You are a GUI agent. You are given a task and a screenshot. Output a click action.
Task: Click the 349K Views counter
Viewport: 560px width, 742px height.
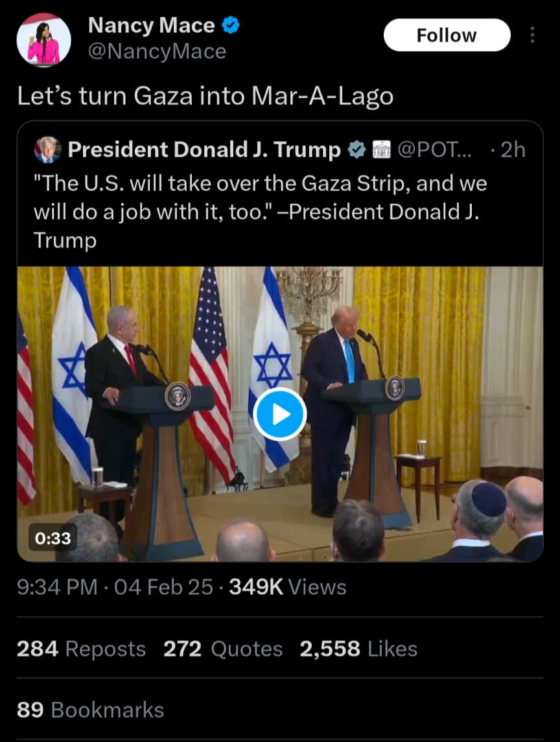pos(288,587)
